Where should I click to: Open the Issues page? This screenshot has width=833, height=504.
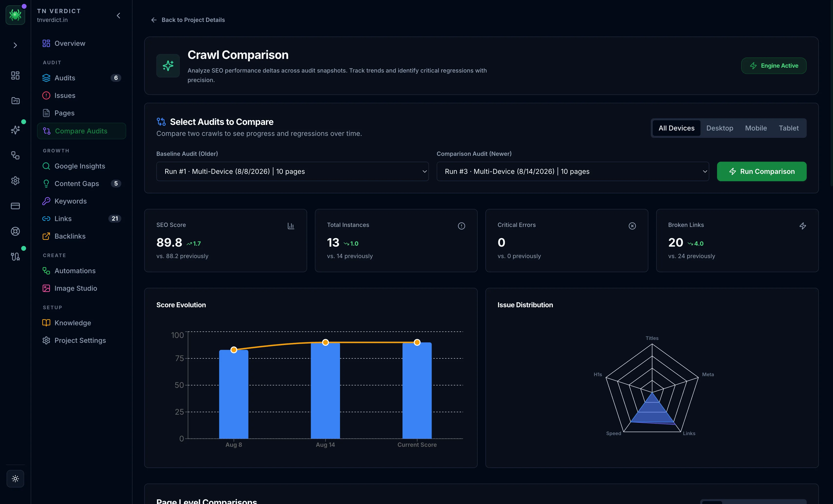[x=82, y=95]
